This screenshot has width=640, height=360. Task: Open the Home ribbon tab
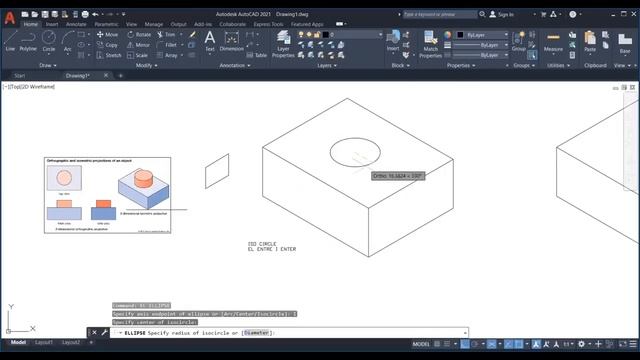tap(30, 24)
